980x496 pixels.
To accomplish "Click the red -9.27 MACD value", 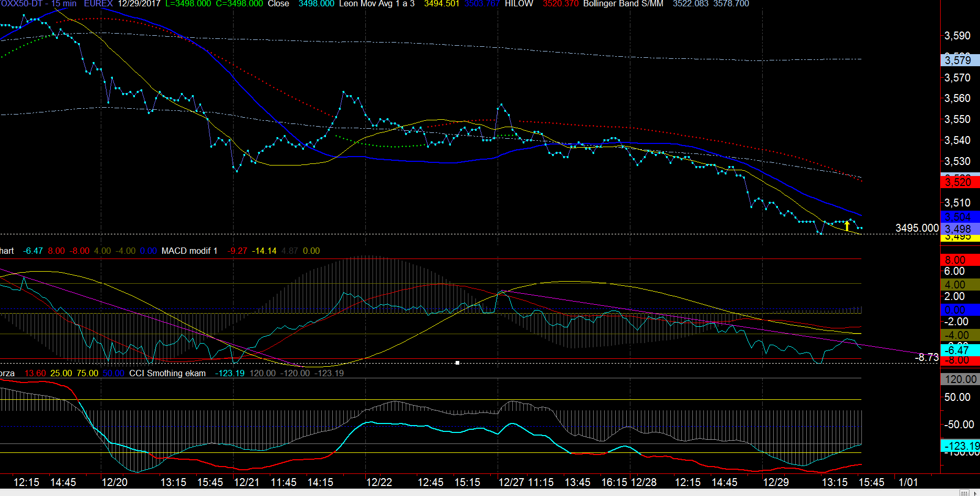I will pos(237,251).
